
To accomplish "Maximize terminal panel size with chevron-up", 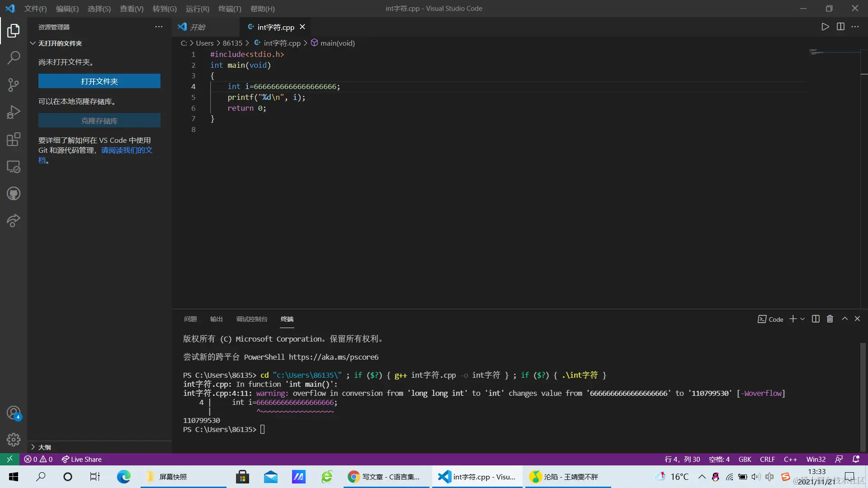I will point(844,319).
